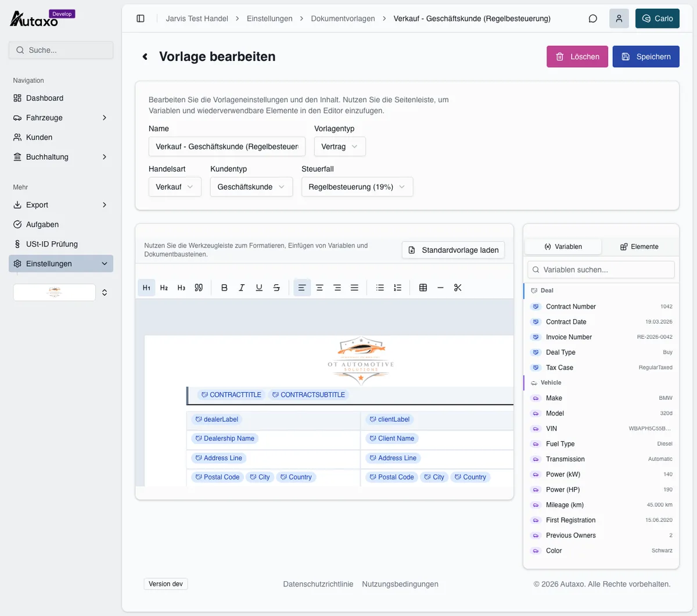Viewport: 697px width, 616px height.
Task: Insert a blockquote
Action: [199, 288]
